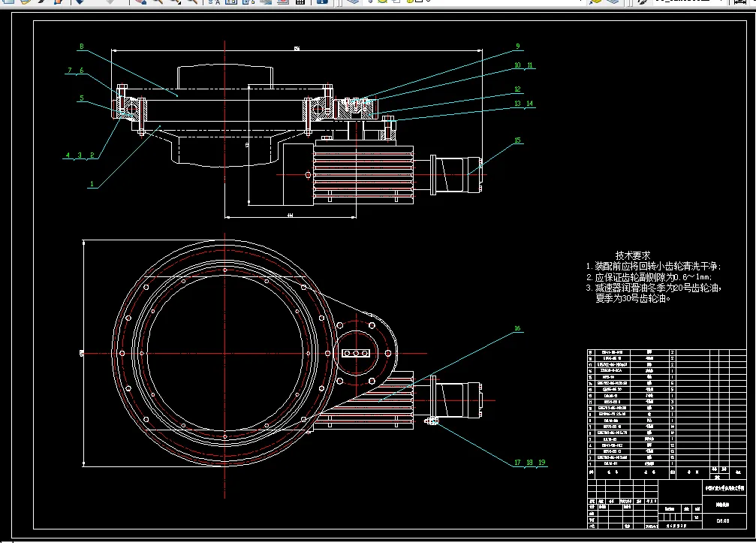Select part balloon number 17
This screenshot has height=543, width=756.
click(517, 463)
